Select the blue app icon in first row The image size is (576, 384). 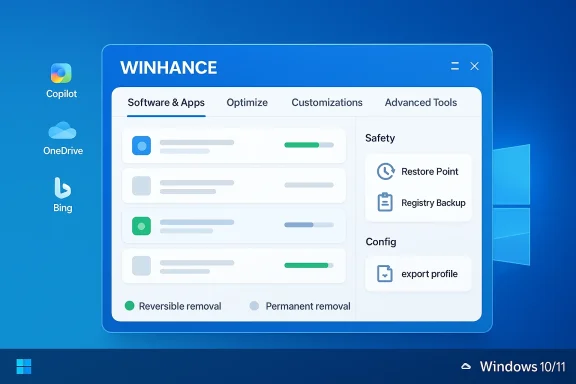(x=141, y=146)
